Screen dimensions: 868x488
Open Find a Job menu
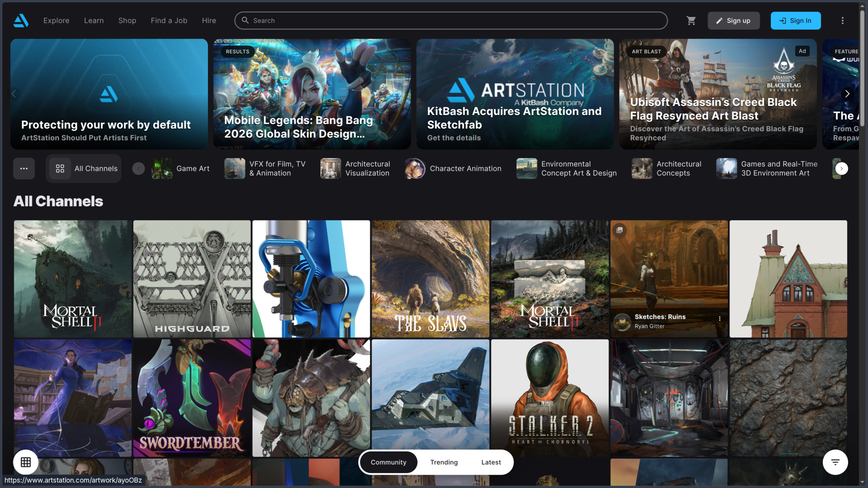point(169,20)
